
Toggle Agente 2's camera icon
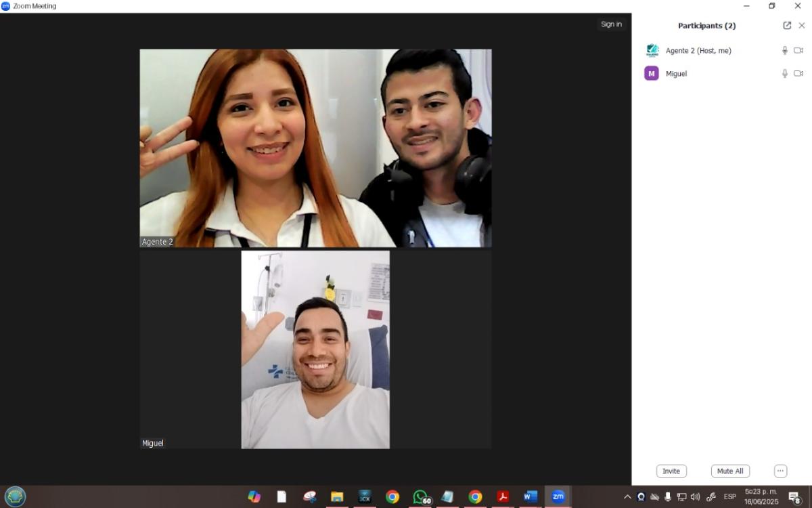coord(798,51)
